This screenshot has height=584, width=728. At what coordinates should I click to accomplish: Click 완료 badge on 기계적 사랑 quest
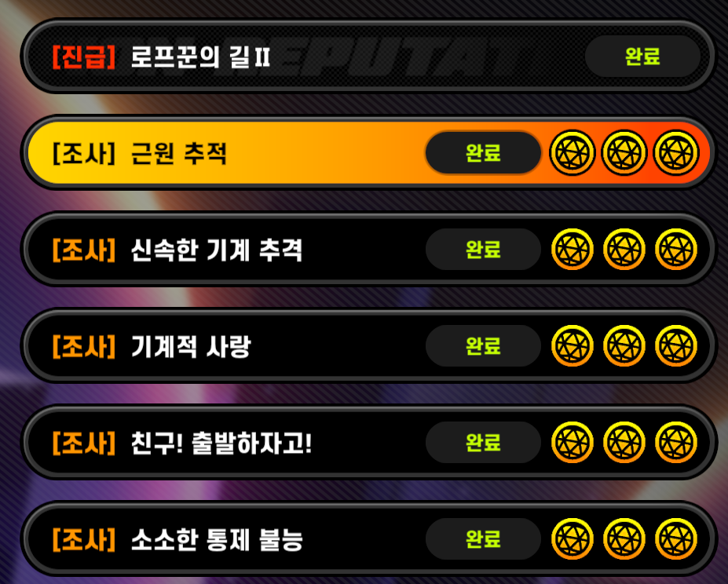coord(483,346)
